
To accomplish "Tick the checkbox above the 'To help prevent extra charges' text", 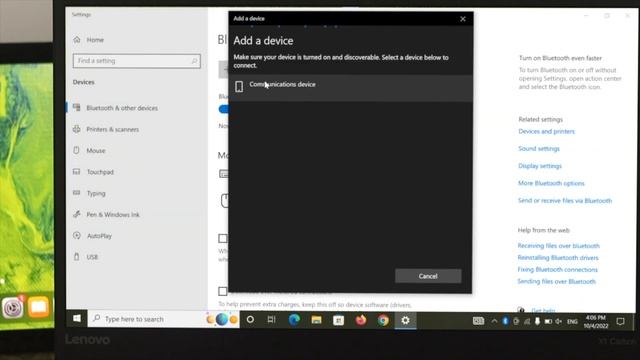I will (222, 291).
